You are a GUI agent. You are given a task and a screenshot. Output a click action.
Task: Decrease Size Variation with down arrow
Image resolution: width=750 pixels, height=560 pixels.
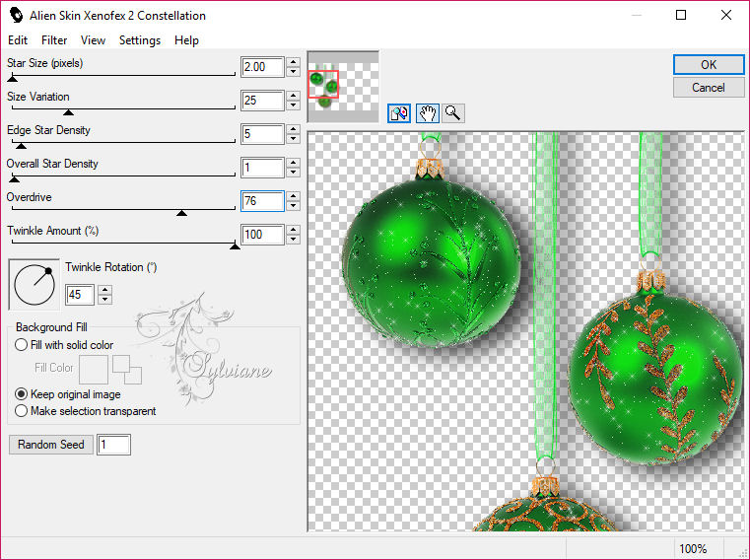tap(294, 105)
